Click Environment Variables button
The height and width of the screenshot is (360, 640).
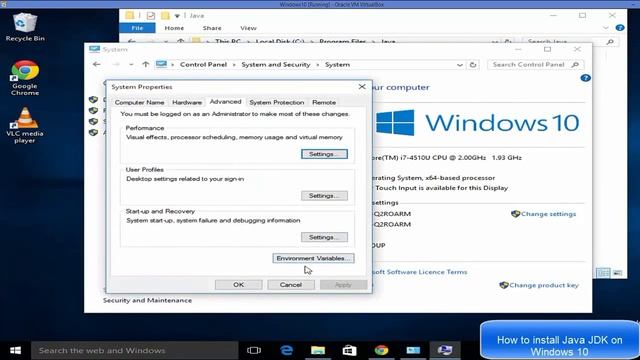313,258
